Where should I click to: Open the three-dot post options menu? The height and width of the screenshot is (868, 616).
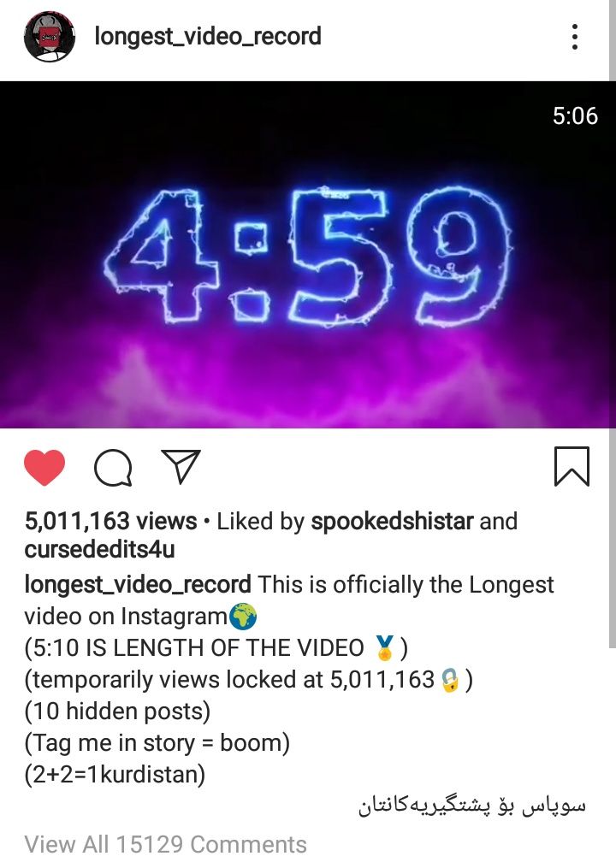point(575,37)
